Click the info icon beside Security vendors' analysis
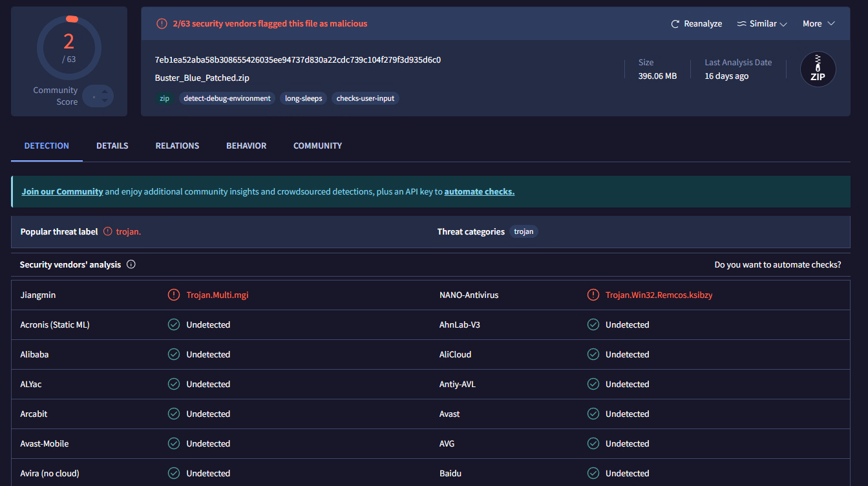This screenshot has width=868, height=486. click(131, 264)
